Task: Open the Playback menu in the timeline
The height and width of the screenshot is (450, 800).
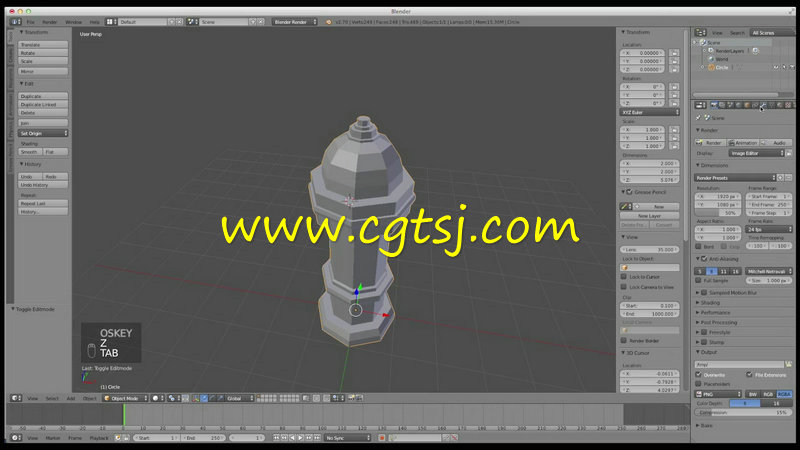Action: [x=99, y=438]
